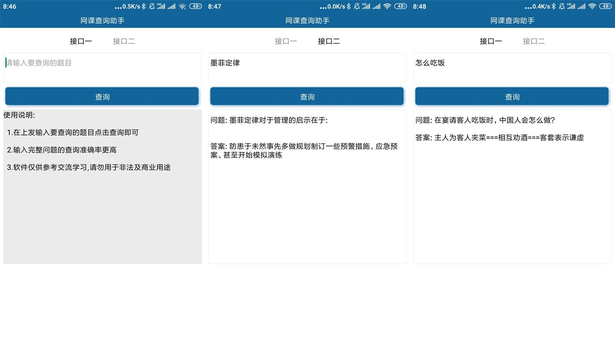Tap the network speed indicator showing 0.4K/s
The height and width of the screenshot is (364, 615).
pyautogui.click(x=540, y=7)
